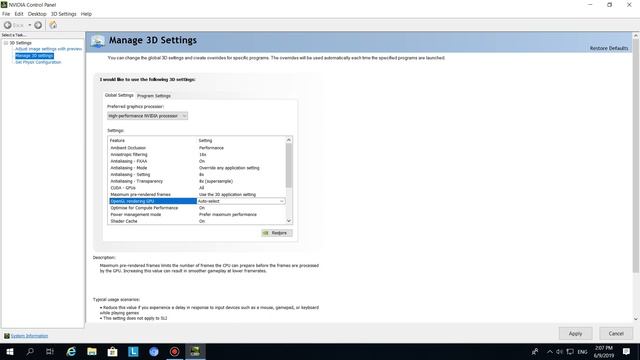
Task: Click the Forward navigation arrow icon
Action: [x=38, y=25]
